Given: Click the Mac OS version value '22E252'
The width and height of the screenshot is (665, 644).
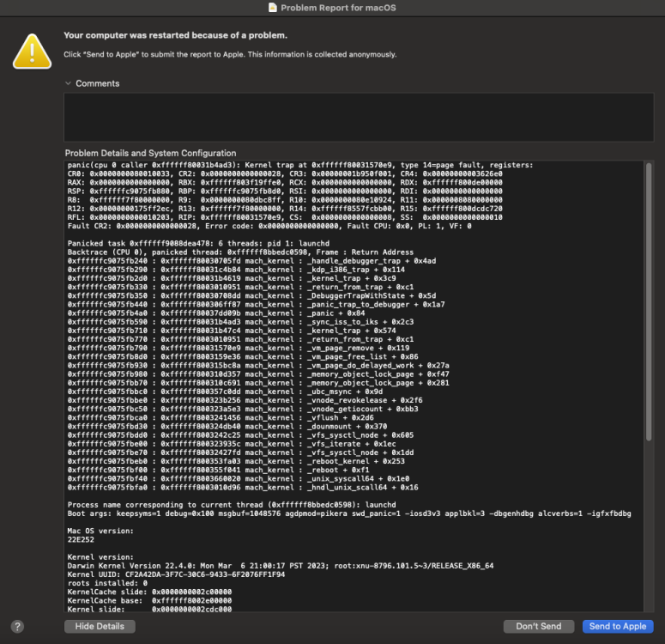Looking at the screenshot, I should click(81, 539).
